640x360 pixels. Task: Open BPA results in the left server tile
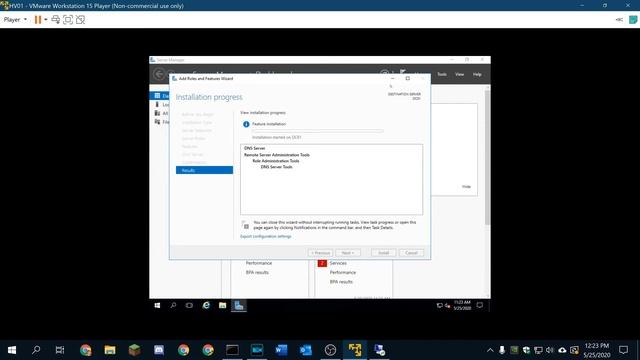click(257, 272)
